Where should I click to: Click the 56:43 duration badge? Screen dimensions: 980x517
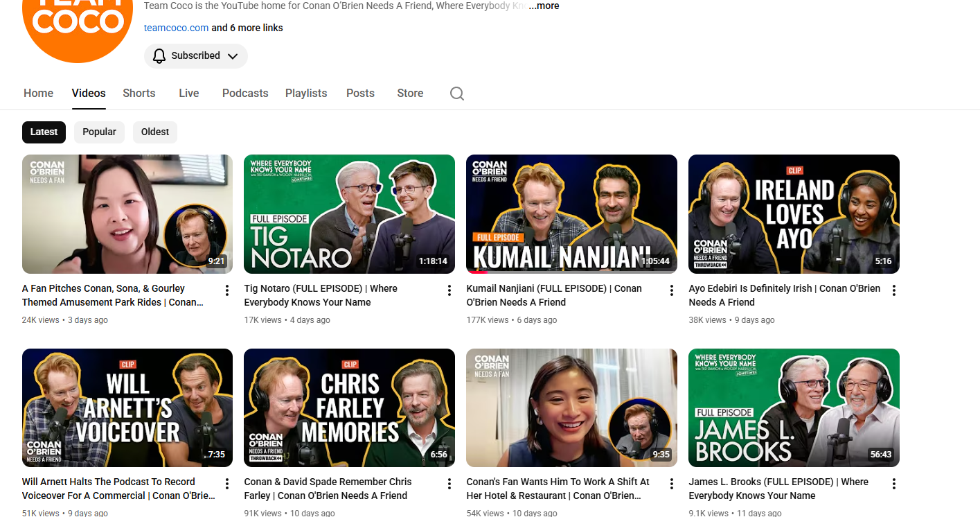[881, 455]
